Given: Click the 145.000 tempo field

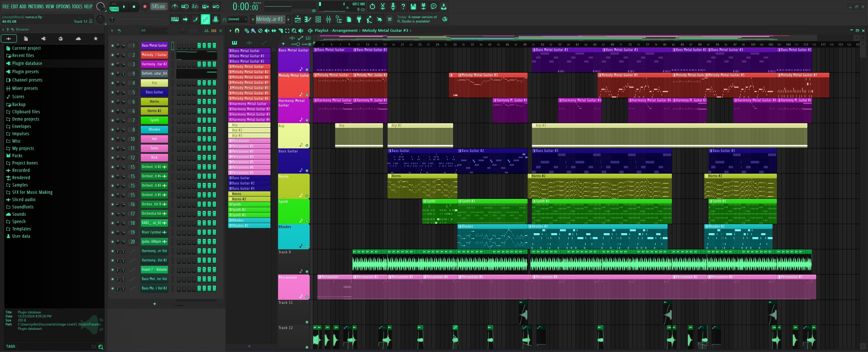Looking at the screenshot, I should [158, 6].
